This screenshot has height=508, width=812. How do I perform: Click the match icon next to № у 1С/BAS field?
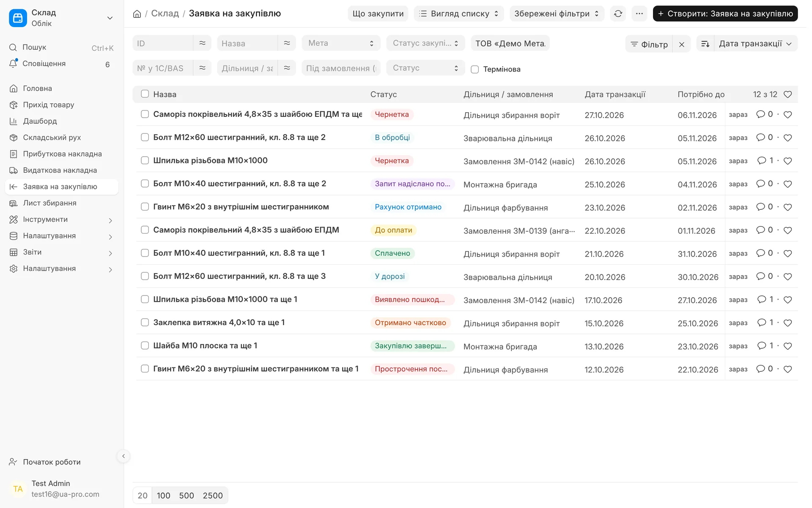tap(203, 68)
